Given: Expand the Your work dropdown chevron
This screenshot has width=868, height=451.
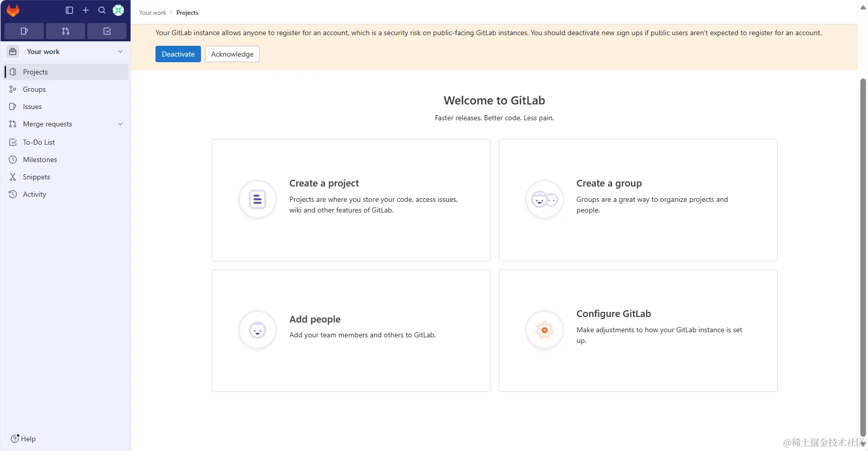Looking at the screenshot, I should click(x=120, y=51).
